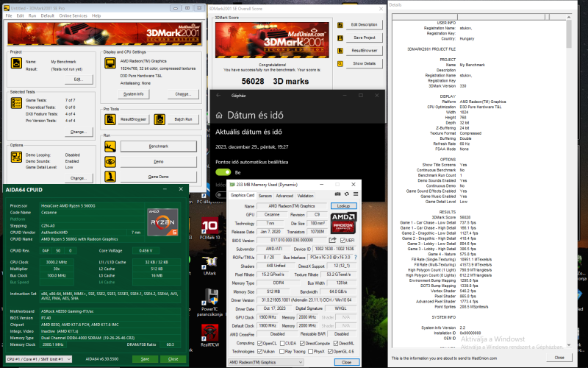Click the Details scrollbar down arrow
This screenshot has height=368, width=588.
click(569, 344)
